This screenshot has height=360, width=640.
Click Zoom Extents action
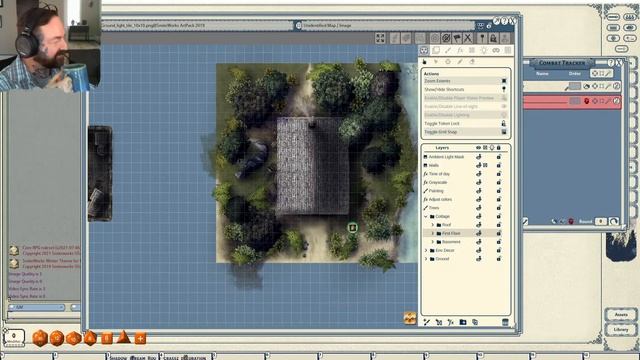click(465, 81)
